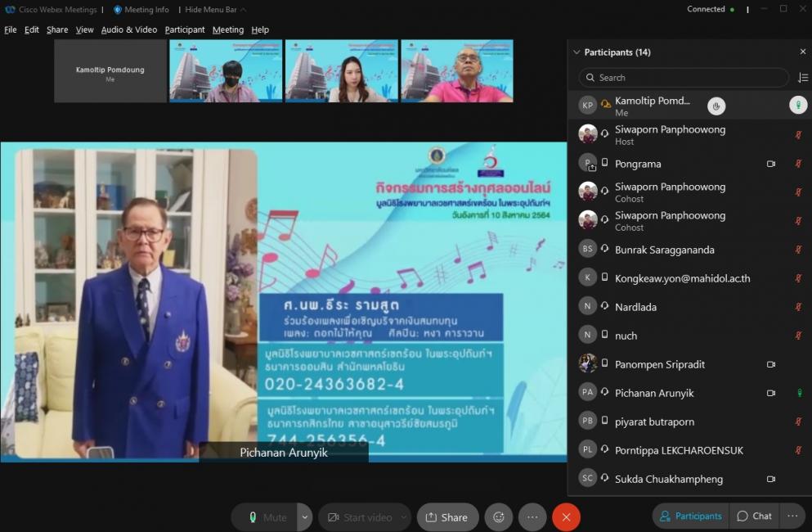This screenshot has height=532, width=812.
Task: Open the Edit menu
Action: [x=32, y=29]
